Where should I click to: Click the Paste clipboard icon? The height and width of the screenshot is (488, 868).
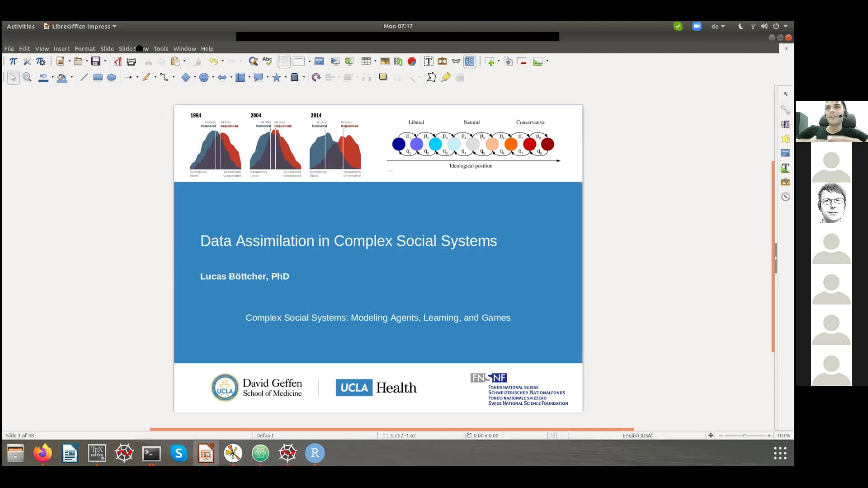pyautogui.click(x=175, y=61)
